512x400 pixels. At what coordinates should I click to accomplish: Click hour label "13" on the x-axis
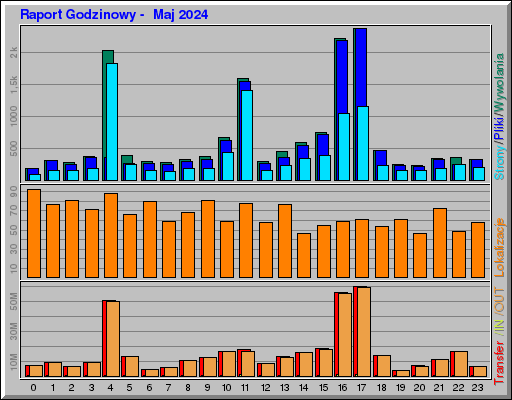284,388
